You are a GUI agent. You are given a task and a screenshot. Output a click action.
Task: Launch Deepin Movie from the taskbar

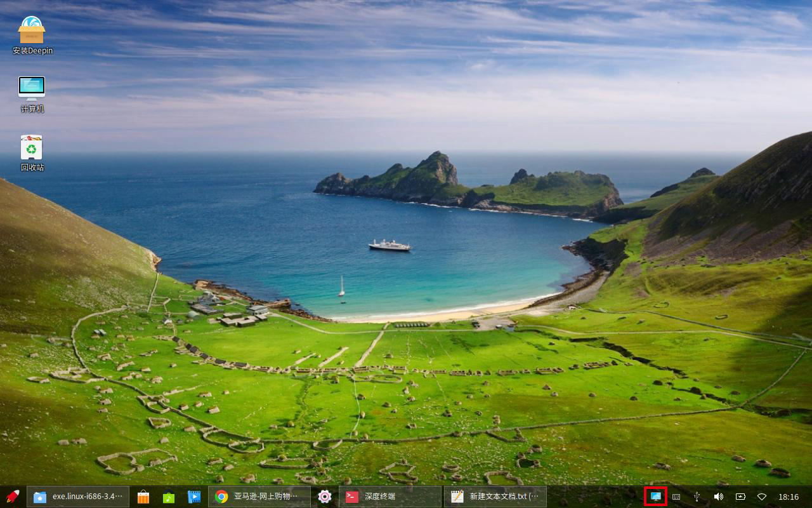194,497
